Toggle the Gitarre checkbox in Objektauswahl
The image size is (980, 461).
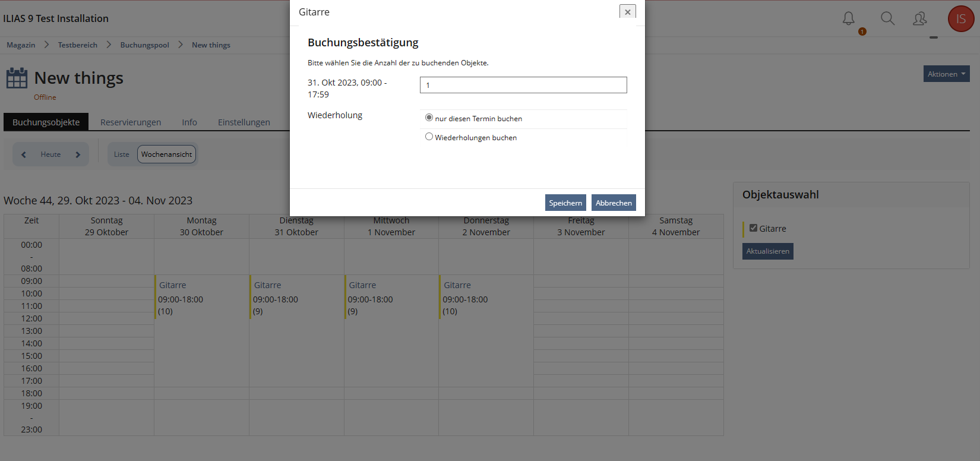[x=753, y=228]
